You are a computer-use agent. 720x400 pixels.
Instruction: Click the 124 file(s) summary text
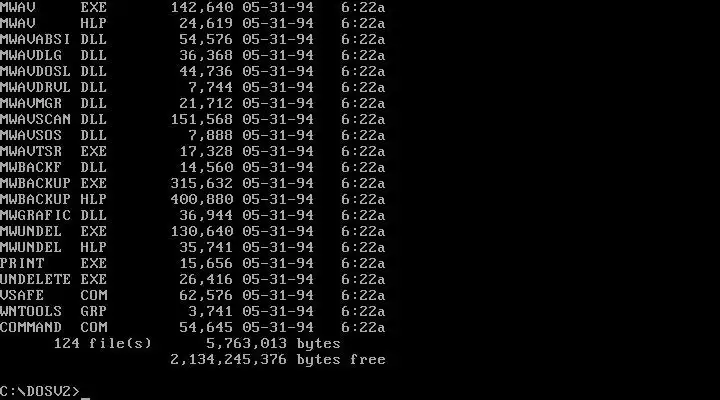point(102,344)
